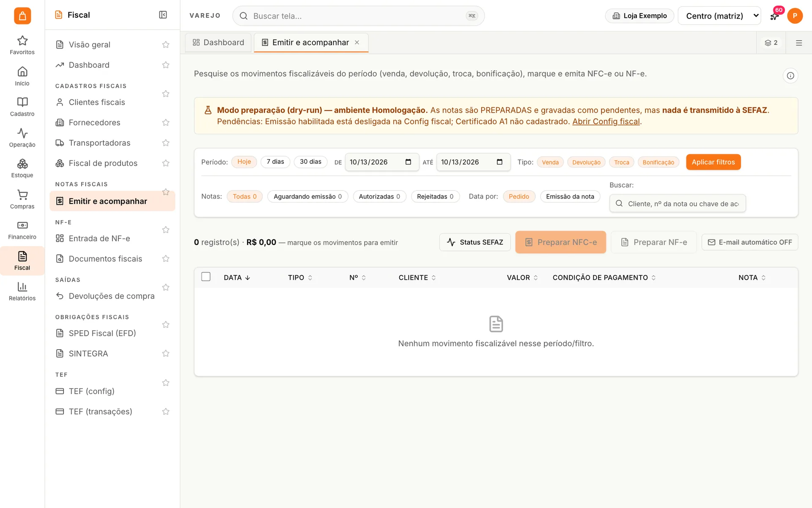Switch to the Dashboard tab
The image size is (812, 508).
point(218,42)
